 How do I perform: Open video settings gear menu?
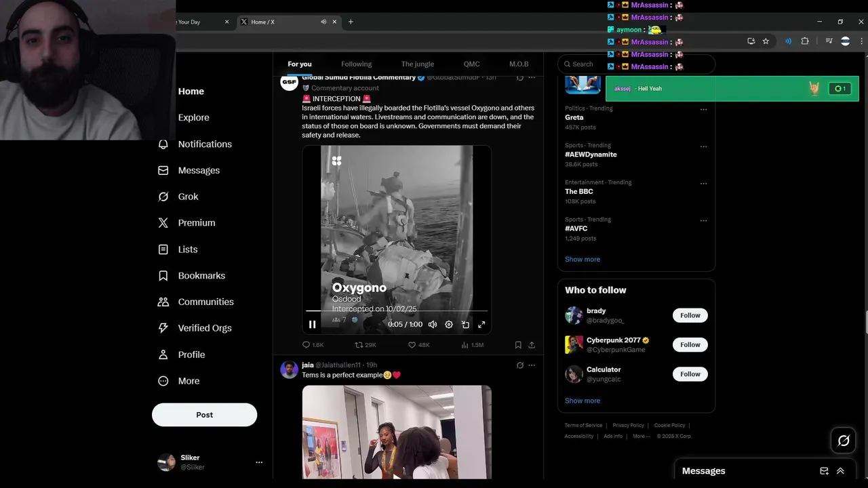tap(449, 325)
